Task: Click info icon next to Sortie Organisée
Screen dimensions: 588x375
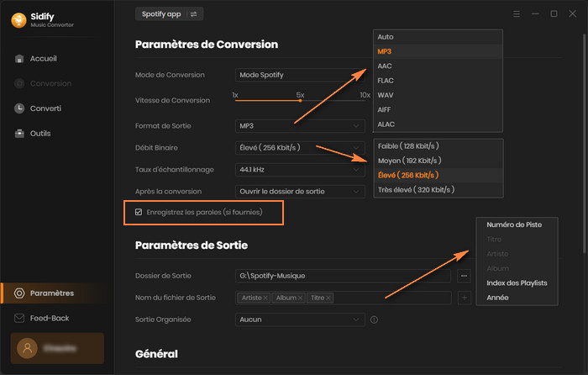Action: pos(374,320)
